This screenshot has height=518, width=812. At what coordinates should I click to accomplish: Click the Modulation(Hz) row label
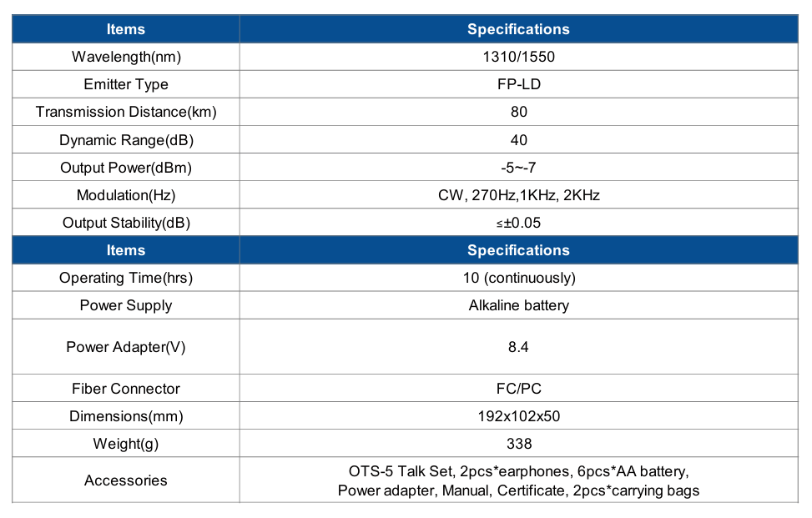coord(126,195)
